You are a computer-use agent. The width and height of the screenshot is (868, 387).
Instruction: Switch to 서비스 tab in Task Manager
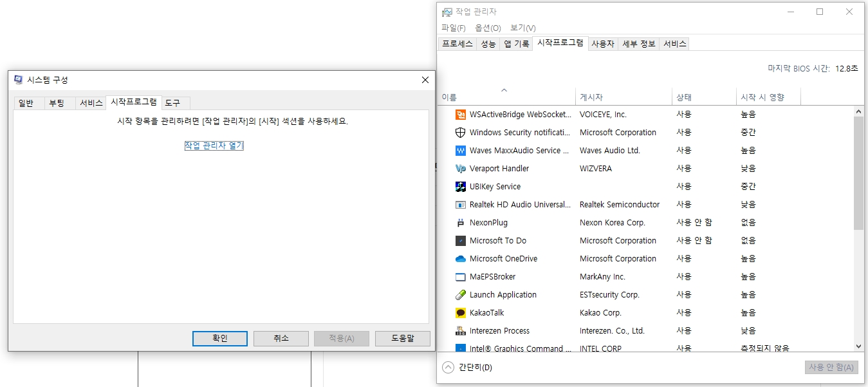[675, 44]
